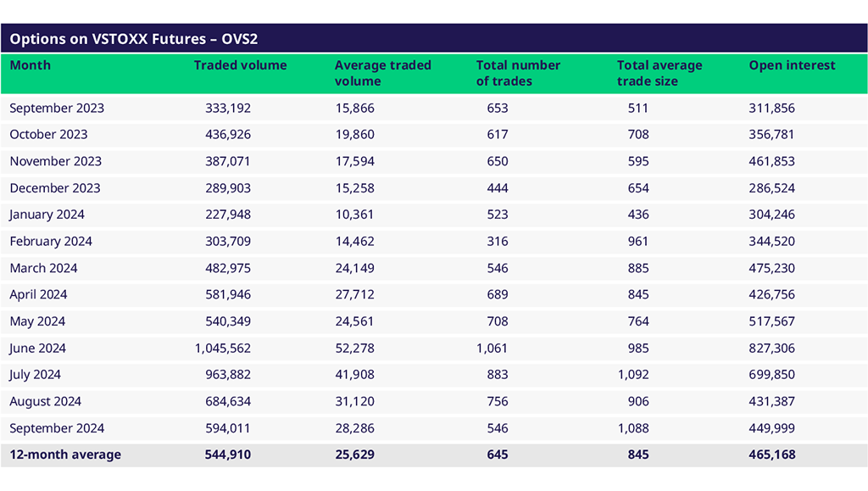Click the Total number of trades header
Viewport: 868px width, 491px height.
pyautogui.click(x=517, y=73)
